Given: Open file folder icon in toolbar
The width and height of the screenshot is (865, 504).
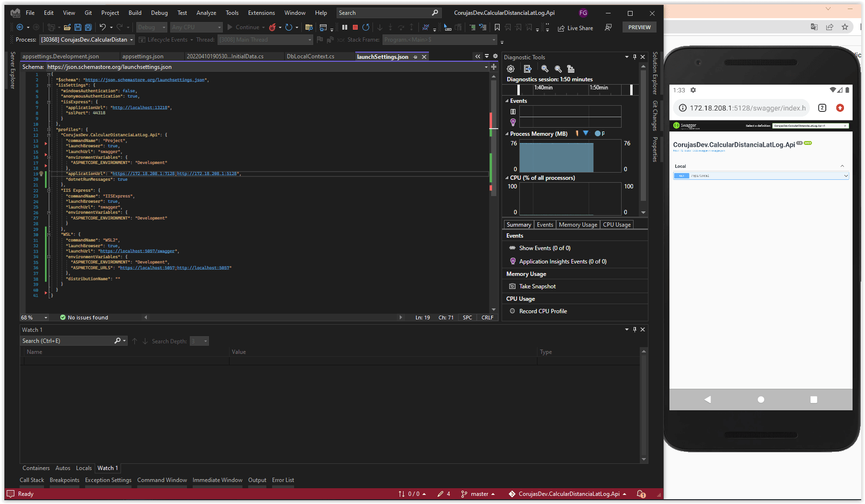Looking at the screenshot, I should point(67,27).
